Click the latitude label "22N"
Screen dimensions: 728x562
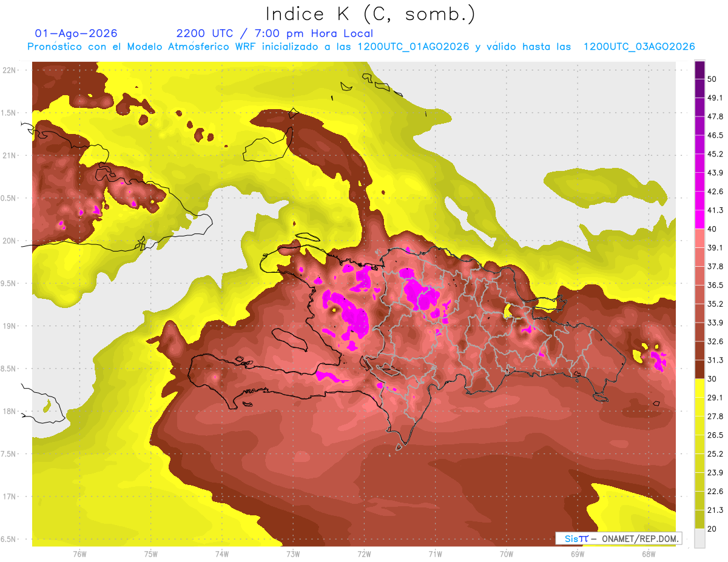tap(10, 70)
